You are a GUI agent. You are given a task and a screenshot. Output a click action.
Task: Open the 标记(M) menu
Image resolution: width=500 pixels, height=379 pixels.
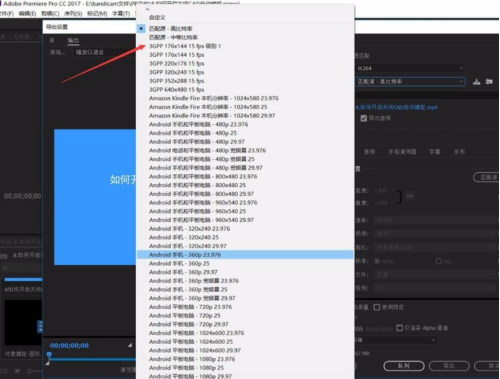coord(97,14)
